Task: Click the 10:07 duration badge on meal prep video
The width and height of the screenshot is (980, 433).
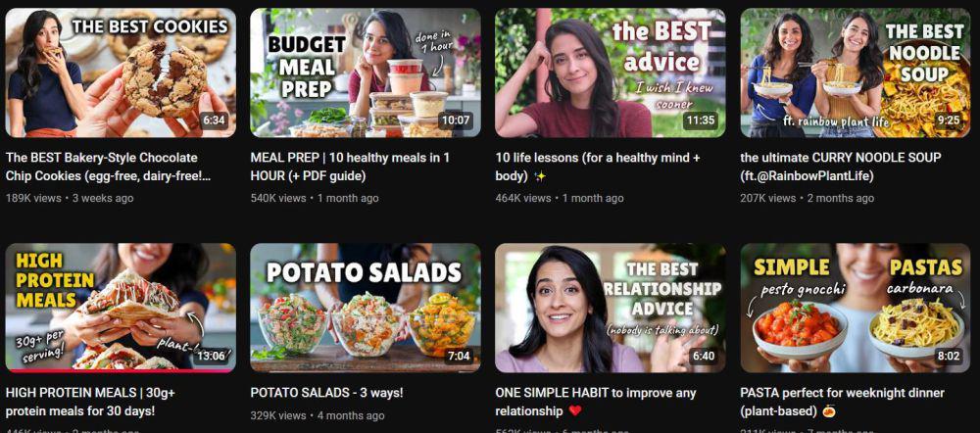Action: click(x=455, y=120)
